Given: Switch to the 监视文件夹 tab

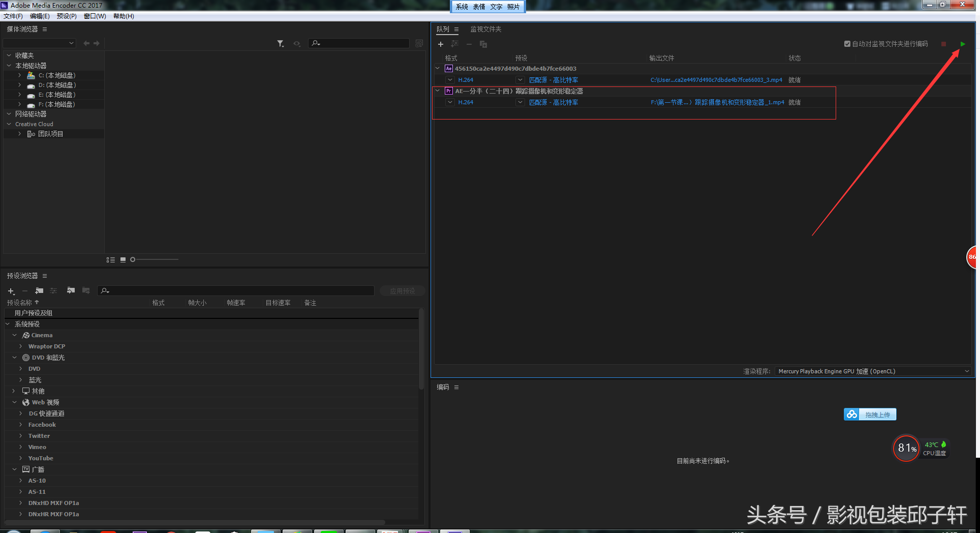Looking at the screenshot, I should [x=486, y=29].
